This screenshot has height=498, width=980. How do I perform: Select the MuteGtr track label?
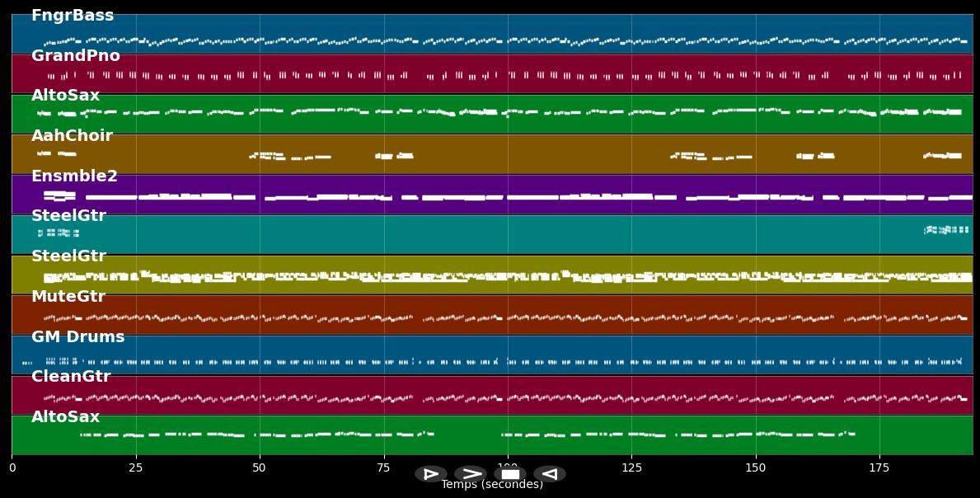[68, 297]
